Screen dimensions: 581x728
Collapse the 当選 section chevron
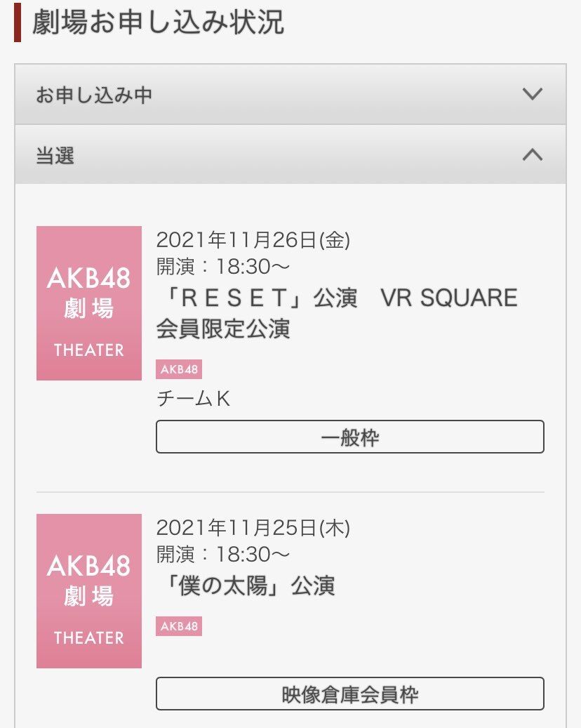pos(533,154)
